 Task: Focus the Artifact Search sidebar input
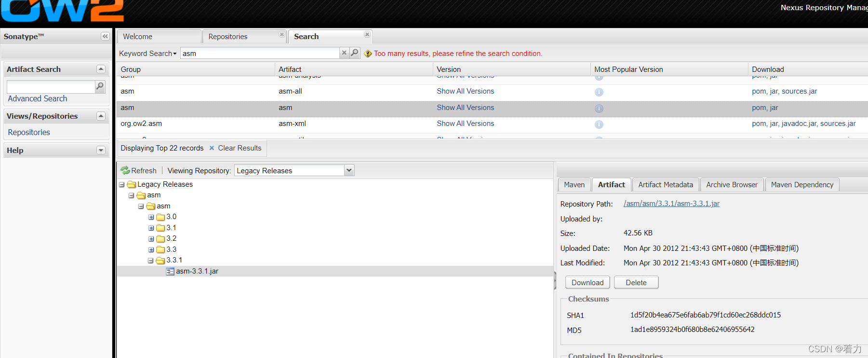(x=51, y=86)
